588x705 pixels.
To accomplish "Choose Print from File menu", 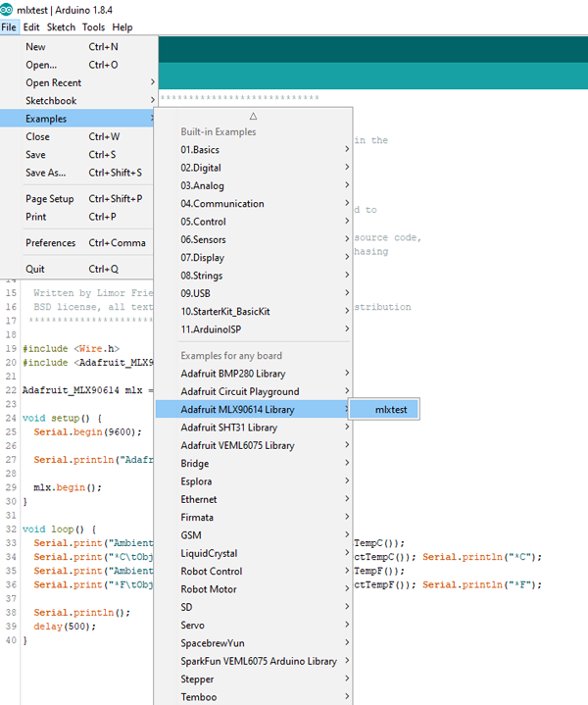I will click(x=77, y=217).
